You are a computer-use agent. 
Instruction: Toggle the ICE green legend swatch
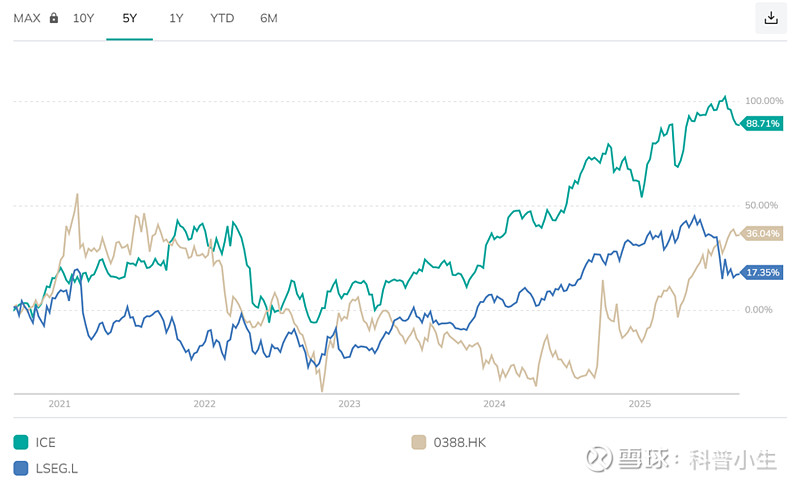pos(20,442)
